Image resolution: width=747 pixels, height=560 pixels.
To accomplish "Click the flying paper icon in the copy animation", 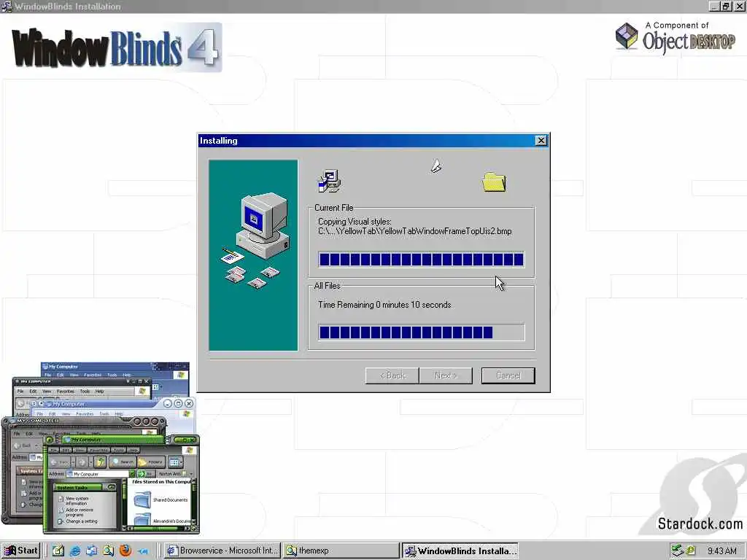I will (436, 166).
